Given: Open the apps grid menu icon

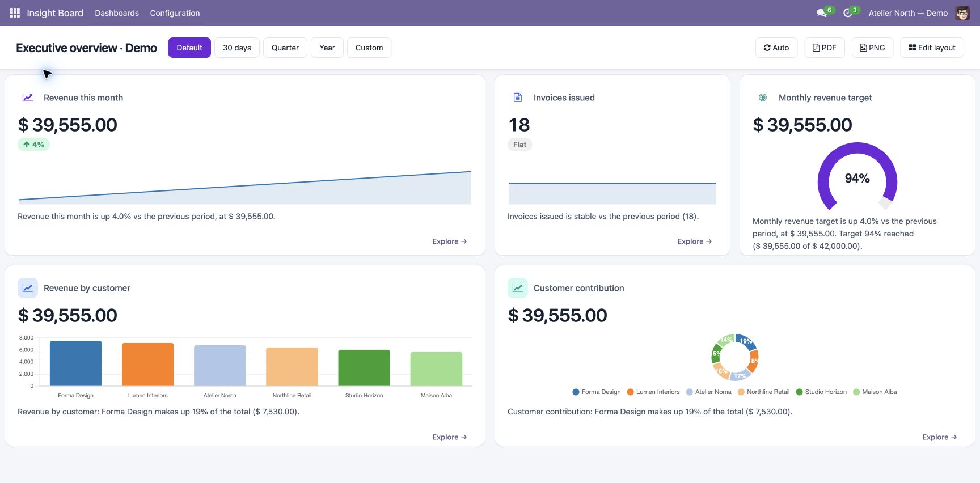Looking at the screenshot, I should point(15,12).
